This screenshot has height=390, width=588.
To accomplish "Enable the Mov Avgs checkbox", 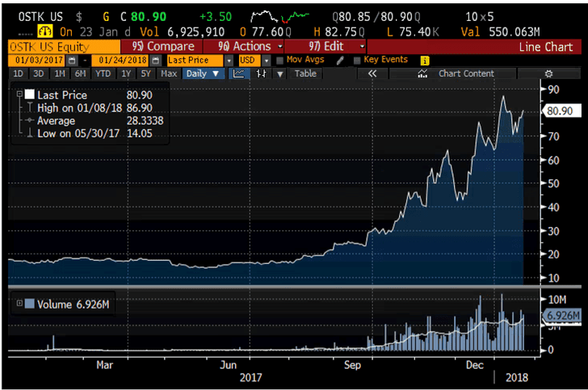I will click(279, 61).
